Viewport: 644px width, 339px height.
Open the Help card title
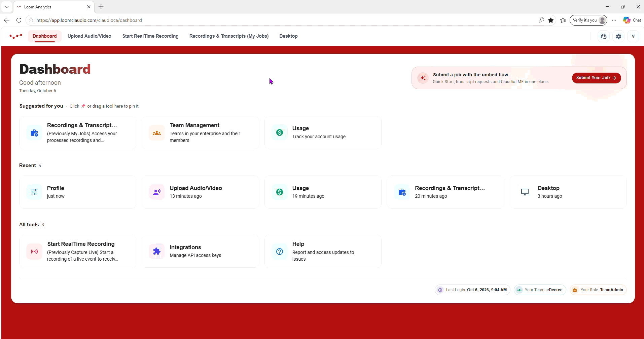(298, 244)
